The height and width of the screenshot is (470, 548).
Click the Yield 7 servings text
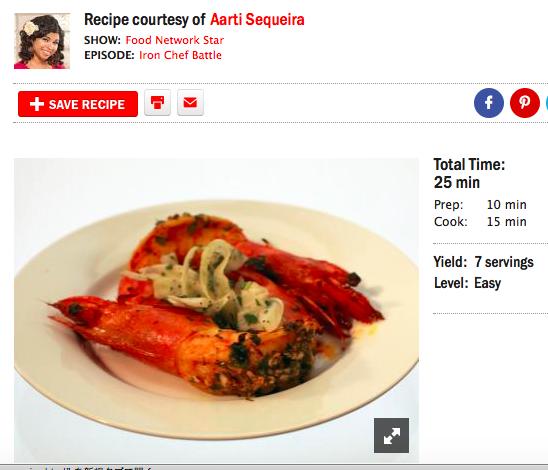[x=484, y=262]
